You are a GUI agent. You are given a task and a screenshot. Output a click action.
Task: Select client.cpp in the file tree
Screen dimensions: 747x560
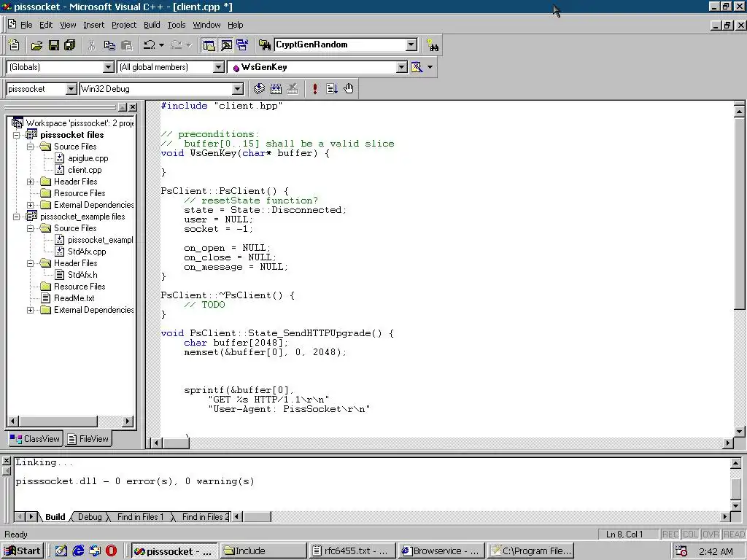(85, 170)
